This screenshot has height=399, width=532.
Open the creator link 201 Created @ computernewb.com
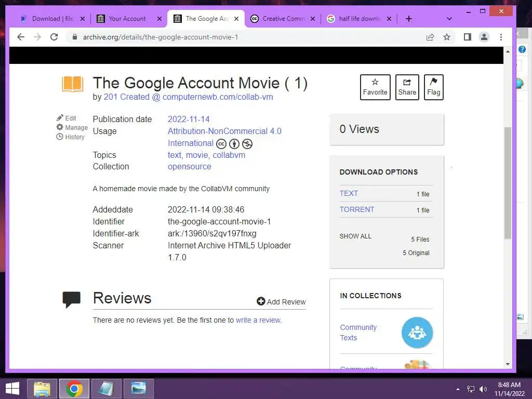point(188,97)
